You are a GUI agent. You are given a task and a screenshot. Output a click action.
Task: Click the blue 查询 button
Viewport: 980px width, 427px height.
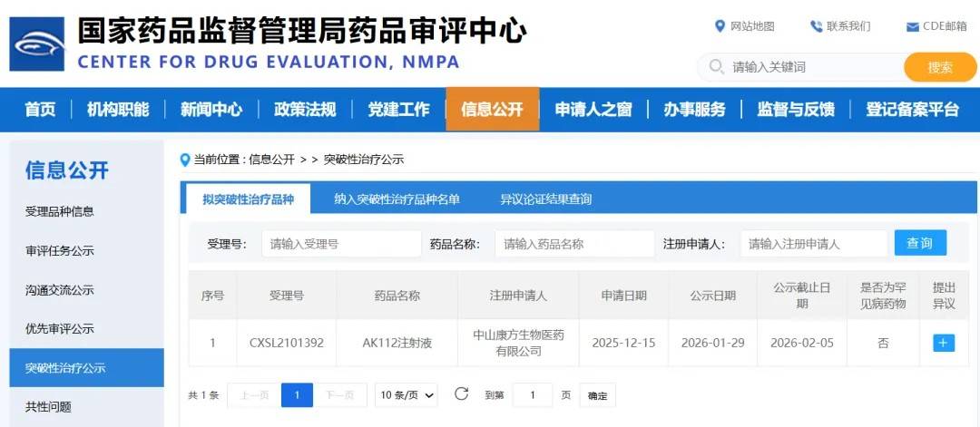click(x=919, y=243)
